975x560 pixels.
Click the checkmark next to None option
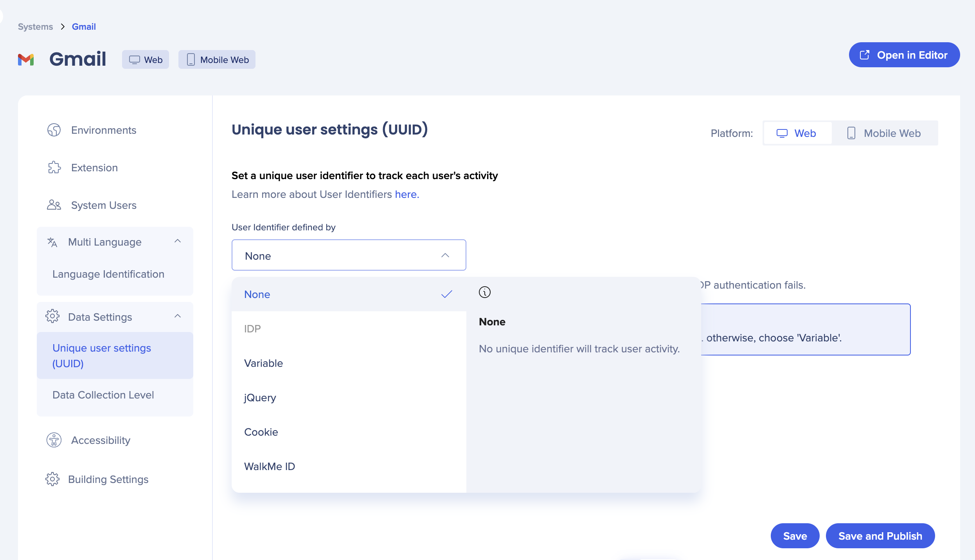pyautogui.click(x=446, y=294)
